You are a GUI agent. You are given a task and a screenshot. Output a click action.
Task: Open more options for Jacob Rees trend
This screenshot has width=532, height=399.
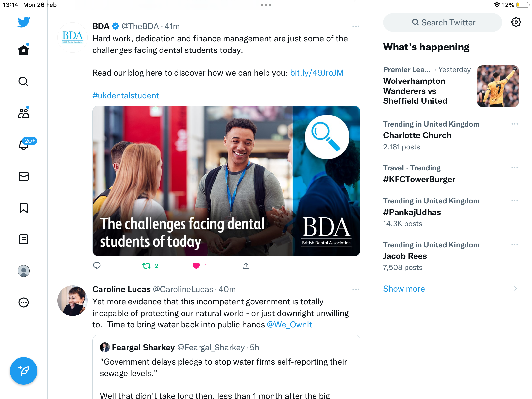click(515, 245)
